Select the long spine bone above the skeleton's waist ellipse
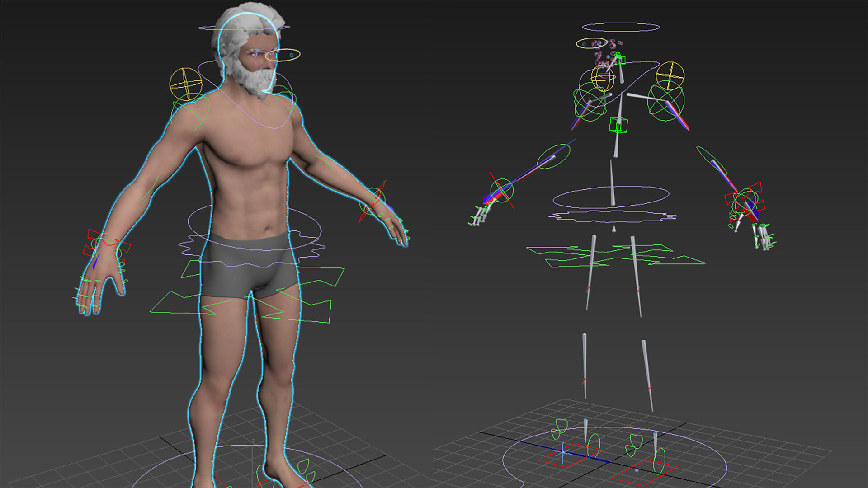The height and width of the screenshot is (488, 868). pyautogui.click(x=612, y=182)
